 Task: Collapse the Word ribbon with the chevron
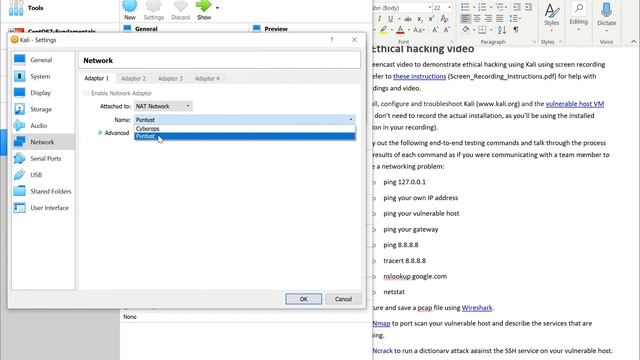pos(633,41)
